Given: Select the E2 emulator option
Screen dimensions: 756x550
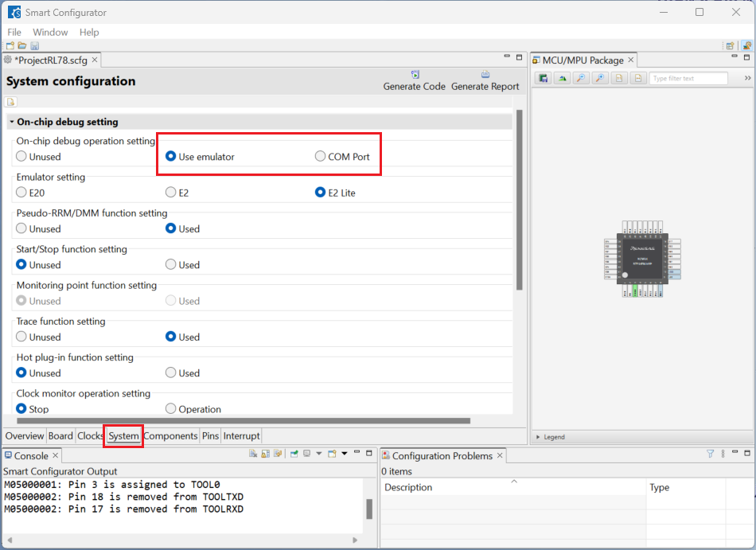Looking at the screenshot, I should point(177,193).
